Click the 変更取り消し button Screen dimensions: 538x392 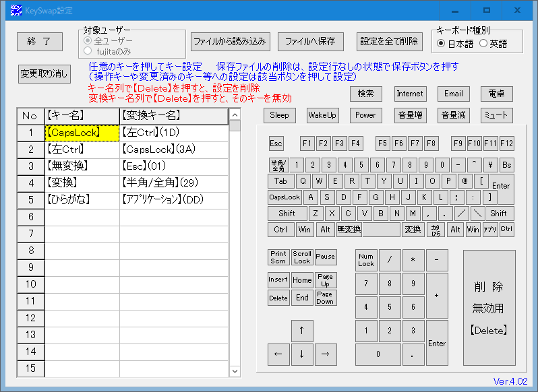pyautogui.click(x=44, y=73)
